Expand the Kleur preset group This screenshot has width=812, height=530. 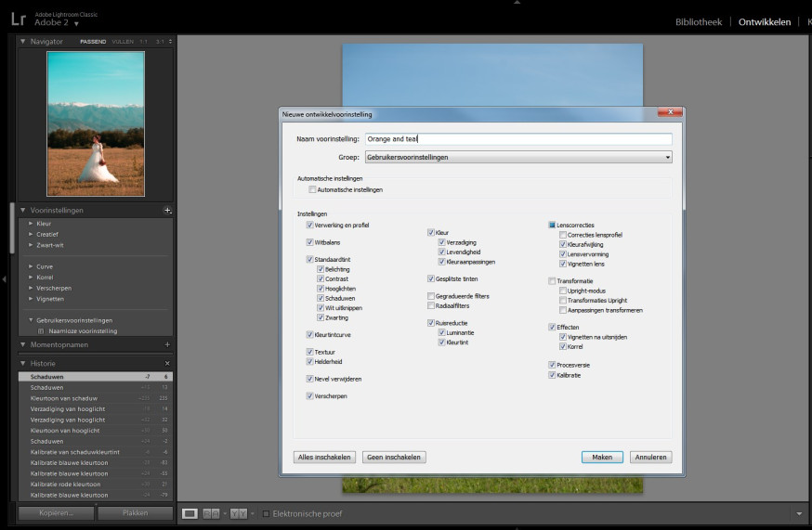pos(31,224)
